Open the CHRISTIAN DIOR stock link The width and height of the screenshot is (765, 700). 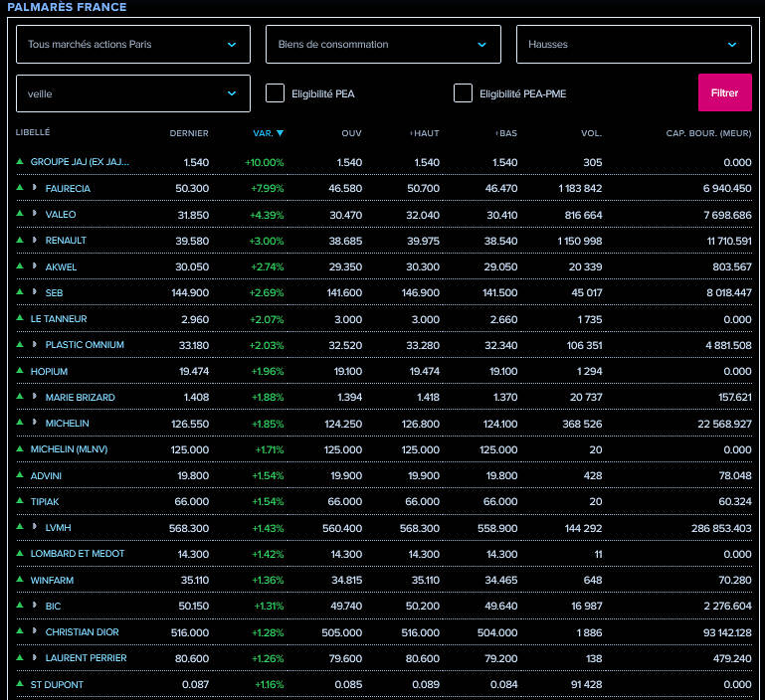(x=82, y=632)
